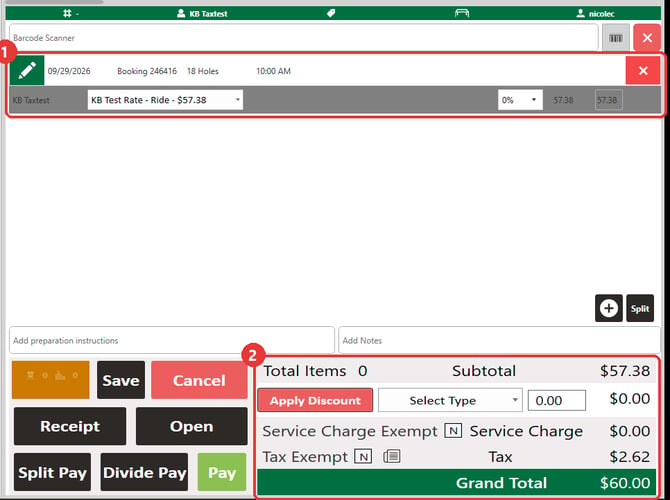
Task: Click the price tag icon in header
Action: (331, 13)
